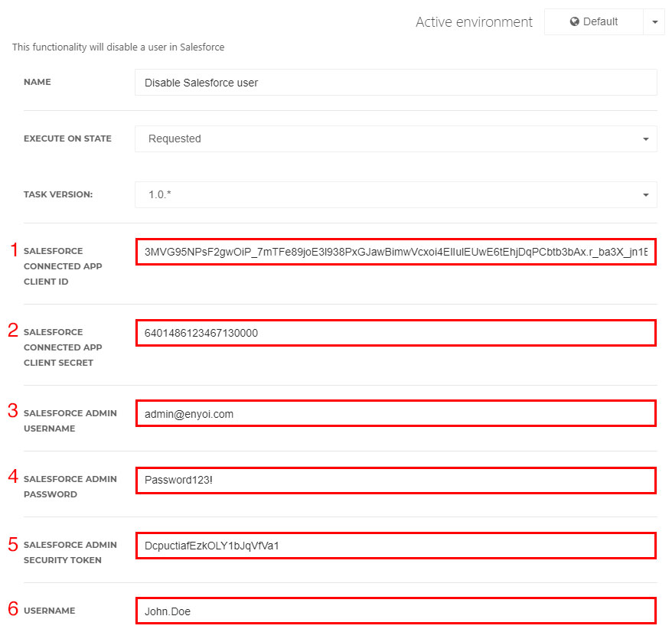This screenshot has width=672, height=642.
Task: Click the globe icon beside Default
Action: (x=574, y=22)
